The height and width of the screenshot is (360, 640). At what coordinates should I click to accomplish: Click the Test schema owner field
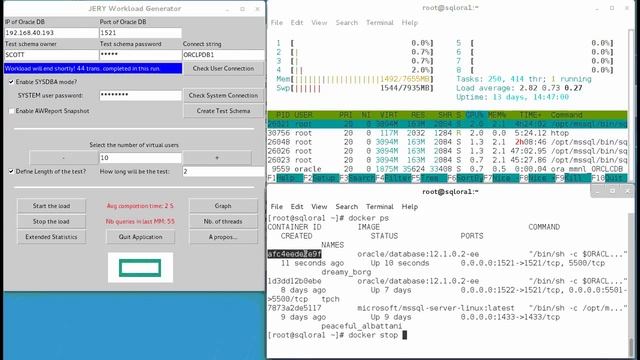(x=51, y=55)
